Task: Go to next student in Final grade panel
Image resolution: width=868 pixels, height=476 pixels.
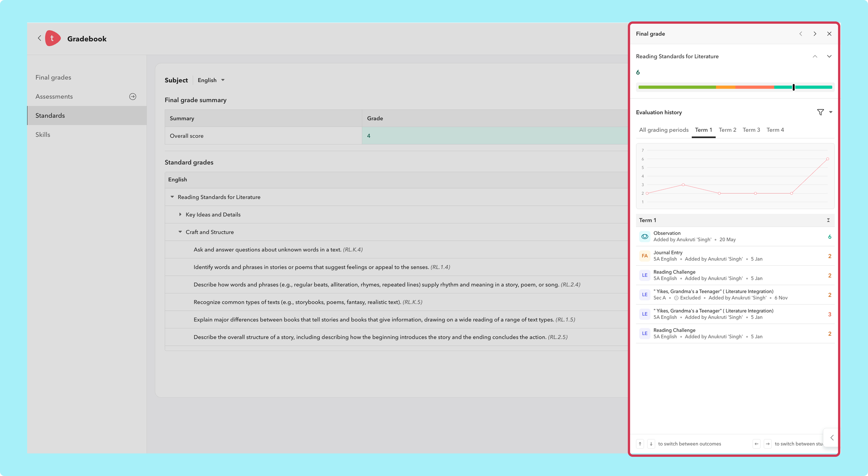Action: tap(815, 34)
